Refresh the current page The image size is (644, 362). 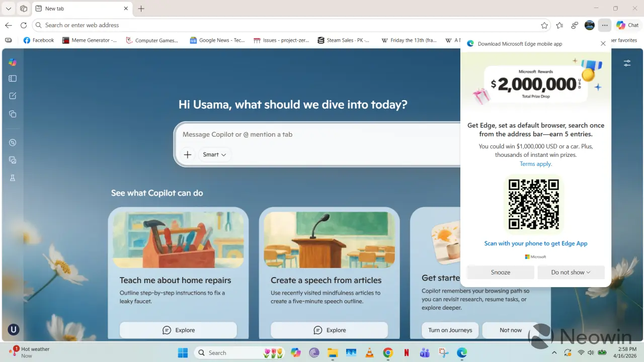(24, 25)
